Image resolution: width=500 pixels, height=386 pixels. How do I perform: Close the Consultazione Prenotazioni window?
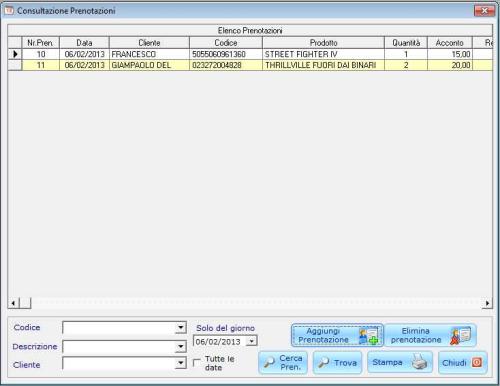click(485, 11)
